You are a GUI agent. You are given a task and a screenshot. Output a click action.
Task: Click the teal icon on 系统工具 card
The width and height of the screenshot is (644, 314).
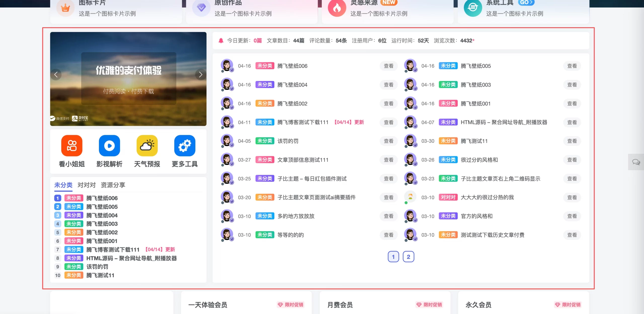pos(473,8)
